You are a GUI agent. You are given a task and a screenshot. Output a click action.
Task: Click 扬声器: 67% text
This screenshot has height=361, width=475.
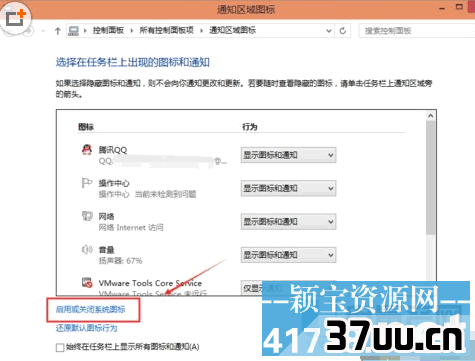pyautogui.click(x=120, y=261)
